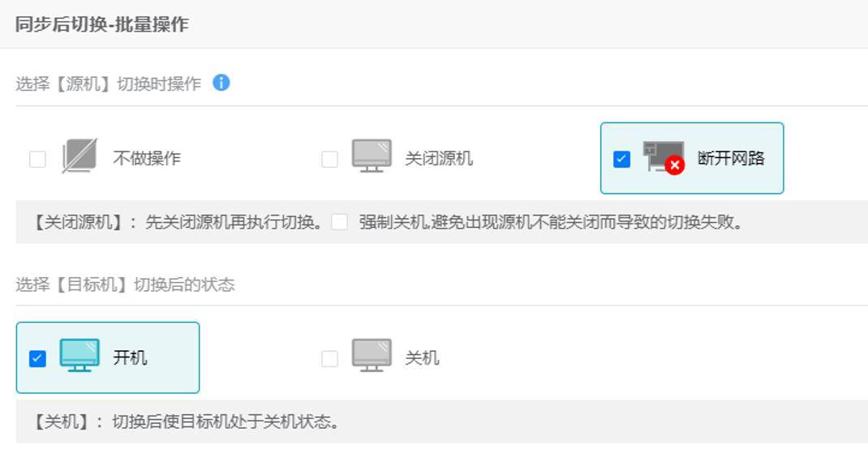Choose the 断开网络 label text

731,159
